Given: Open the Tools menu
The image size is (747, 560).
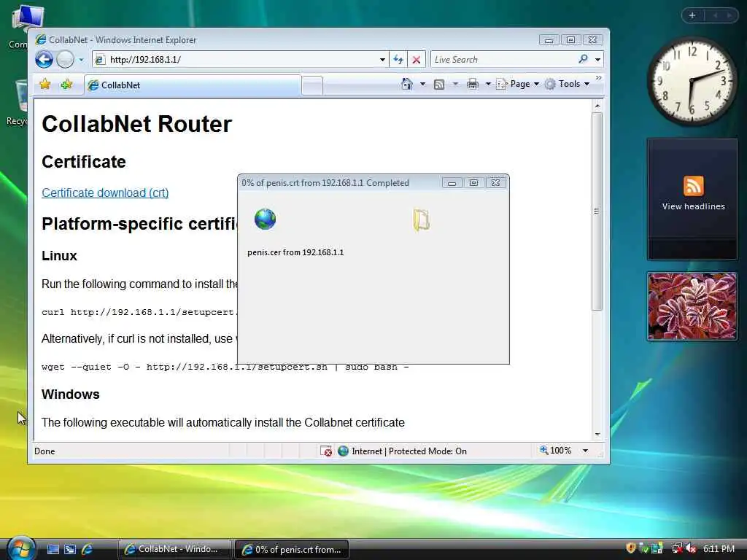Looking at the screenshot, I should (x=568, y=84).
